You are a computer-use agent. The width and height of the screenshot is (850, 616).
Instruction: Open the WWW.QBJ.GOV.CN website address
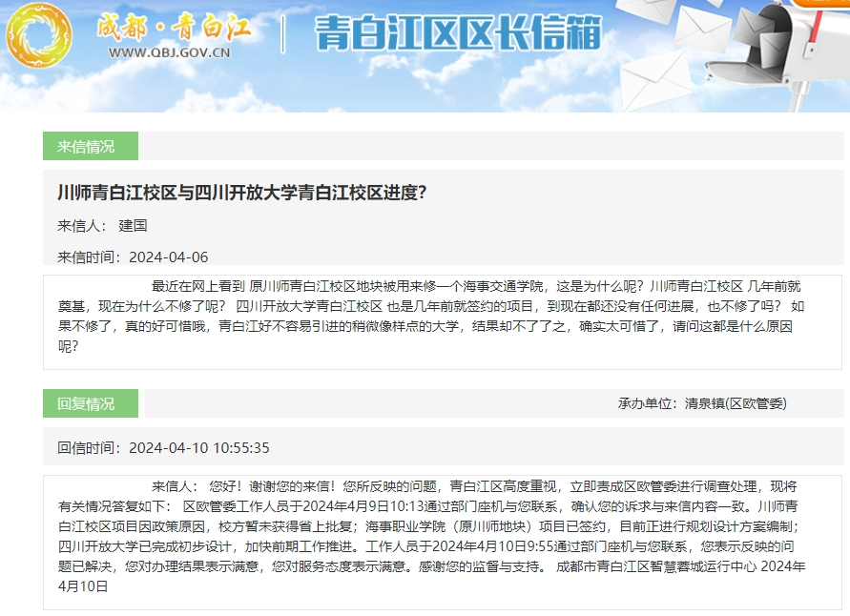(169, 52)
